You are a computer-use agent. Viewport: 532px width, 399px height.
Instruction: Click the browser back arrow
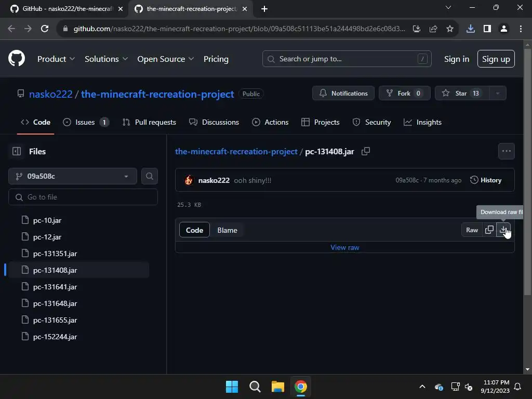pyautogui.click(x=11, y=29)
